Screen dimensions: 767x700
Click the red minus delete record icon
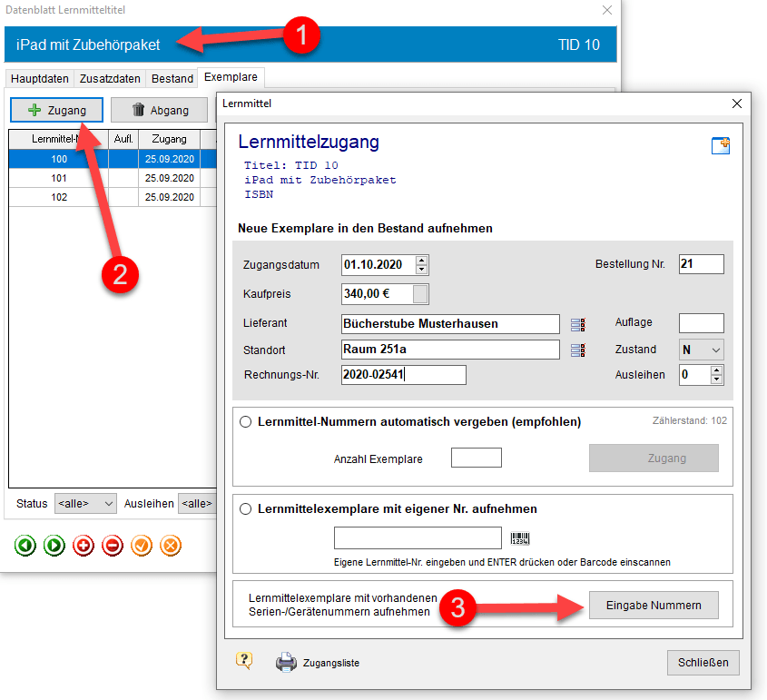(113, 546)
